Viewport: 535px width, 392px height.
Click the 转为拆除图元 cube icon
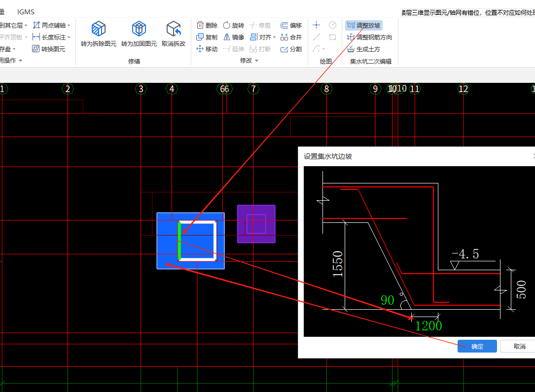click(98, 29)
